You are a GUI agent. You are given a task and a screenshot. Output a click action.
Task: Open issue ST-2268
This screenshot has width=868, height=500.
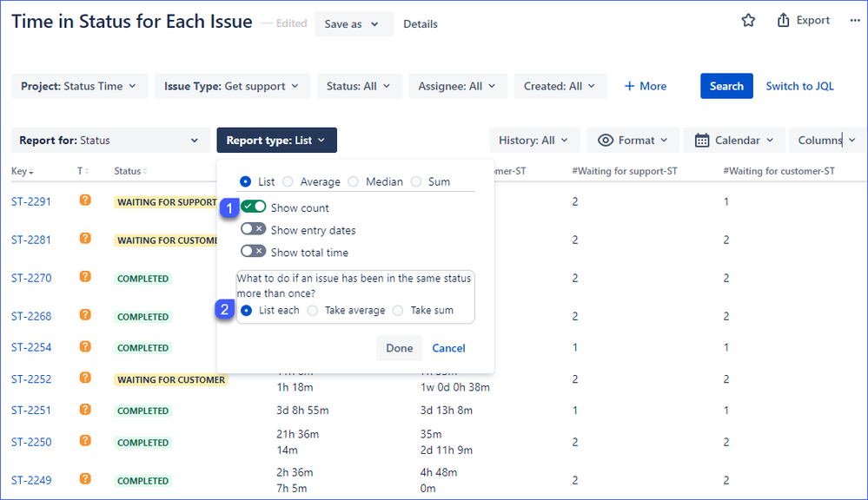coord(31,316)
